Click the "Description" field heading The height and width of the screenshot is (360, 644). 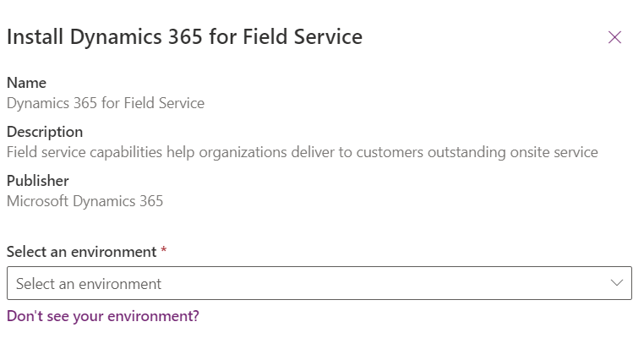(45, 132)
